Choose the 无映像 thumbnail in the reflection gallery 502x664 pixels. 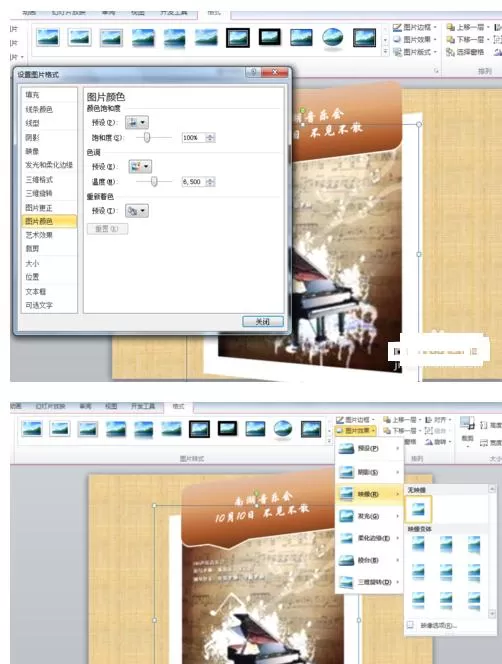(x=418, y=509)
